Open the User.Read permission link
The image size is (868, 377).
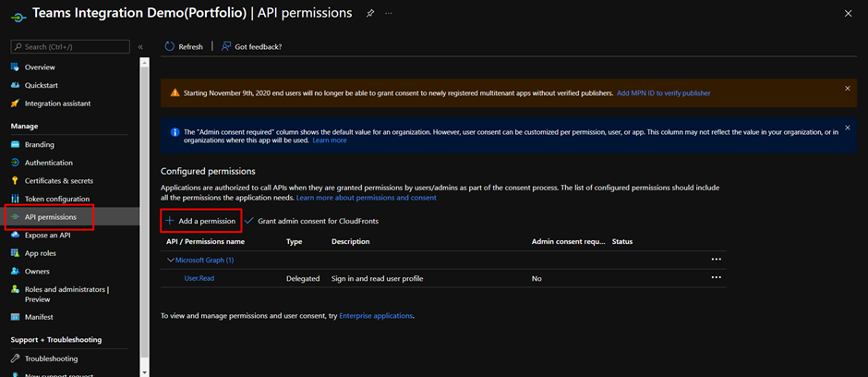click(199, 278)
